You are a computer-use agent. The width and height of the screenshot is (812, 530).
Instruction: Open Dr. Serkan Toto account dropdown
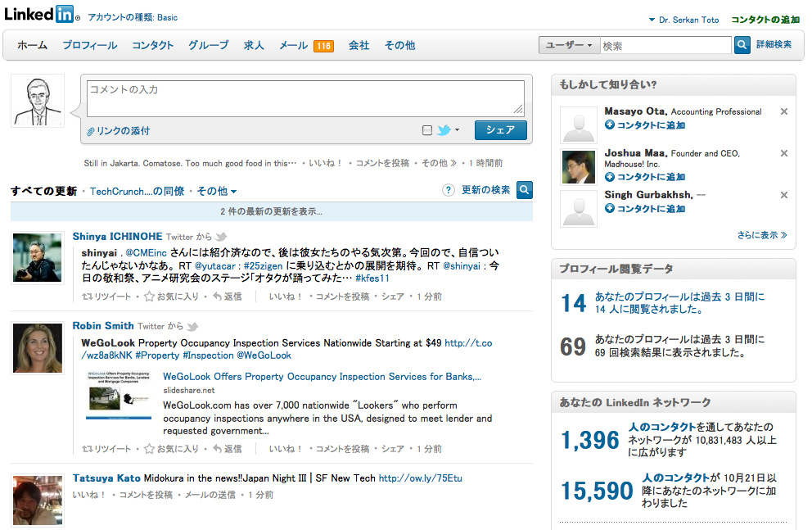683,20
